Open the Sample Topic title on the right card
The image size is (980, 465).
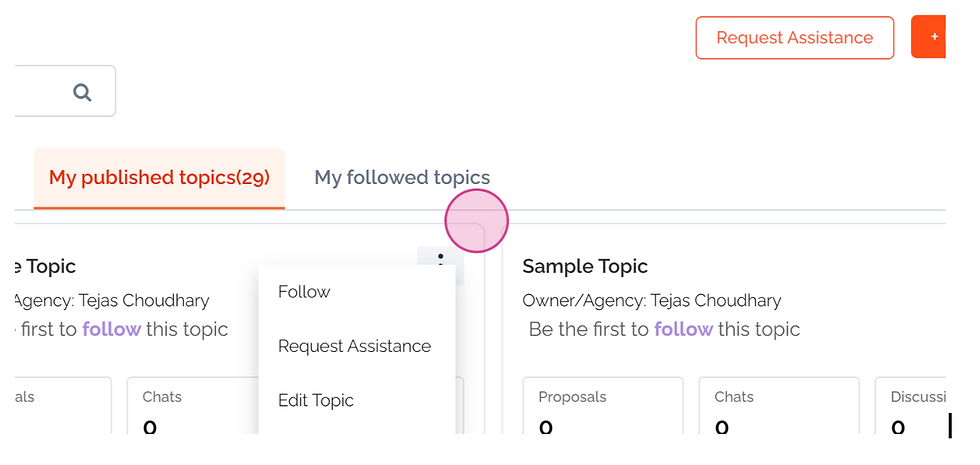tap(585, 266)
